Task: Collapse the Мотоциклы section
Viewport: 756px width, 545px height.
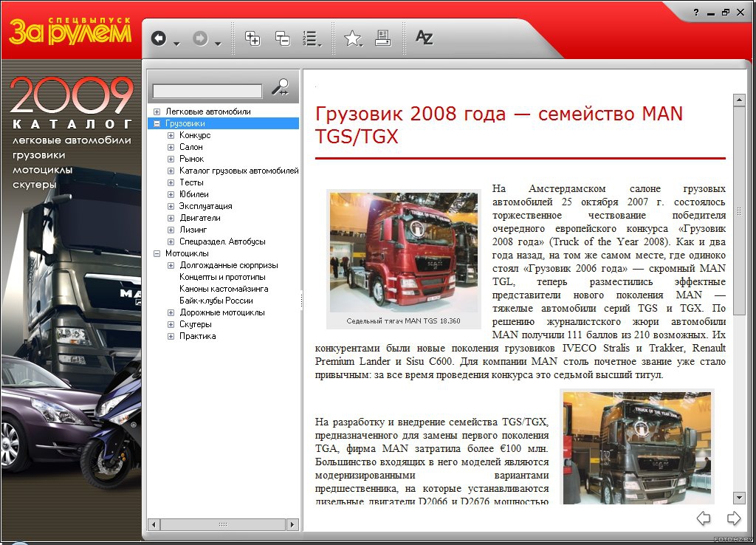Action: tap(157, 254)
